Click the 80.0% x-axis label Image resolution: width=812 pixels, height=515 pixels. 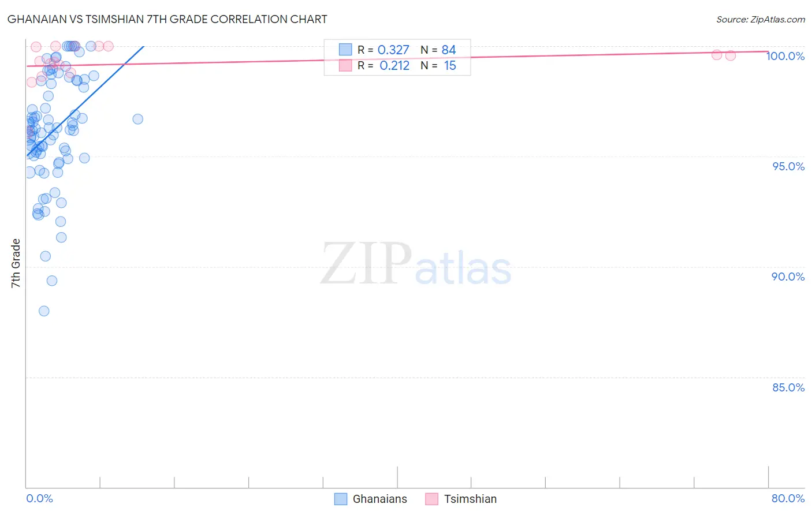tap(788, 498)
